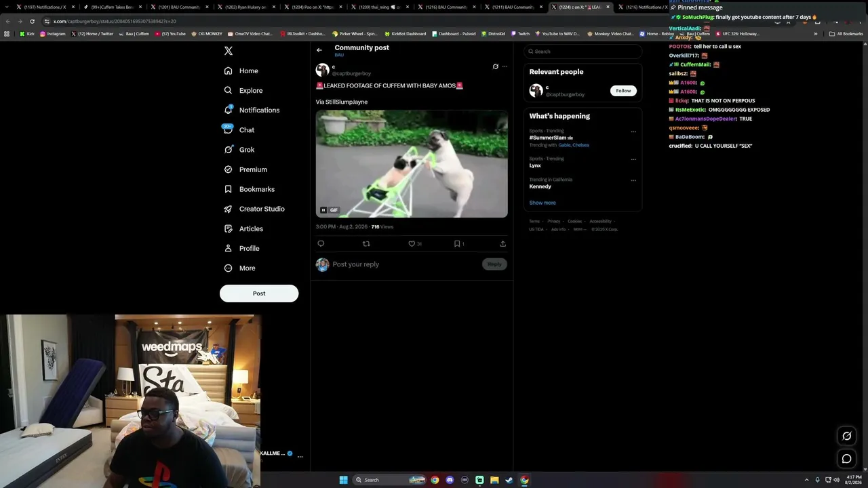
Task: Go back using the Community post arrow
Action: (319, 50)
